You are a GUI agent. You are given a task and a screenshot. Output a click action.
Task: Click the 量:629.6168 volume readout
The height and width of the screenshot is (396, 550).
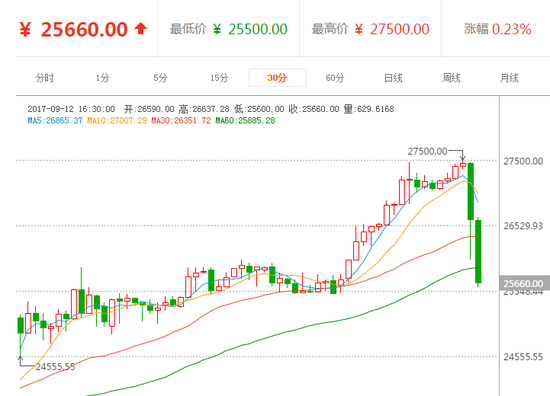[x=369, y=109]
